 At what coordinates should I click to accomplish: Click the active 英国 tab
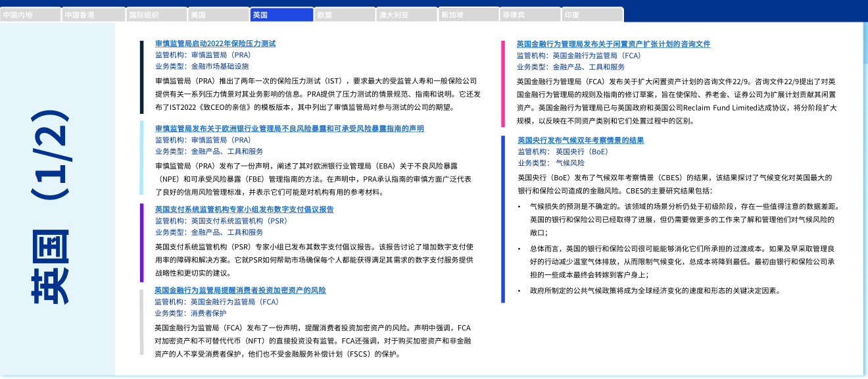pyautogui.click(x=281, y=14)
